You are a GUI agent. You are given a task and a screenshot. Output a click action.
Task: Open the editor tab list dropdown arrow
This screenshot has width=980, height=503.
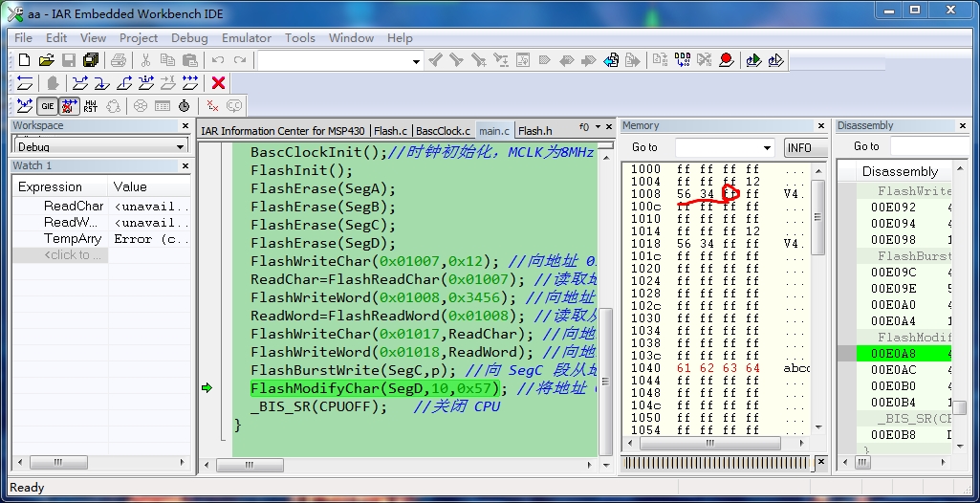(599, 127)
